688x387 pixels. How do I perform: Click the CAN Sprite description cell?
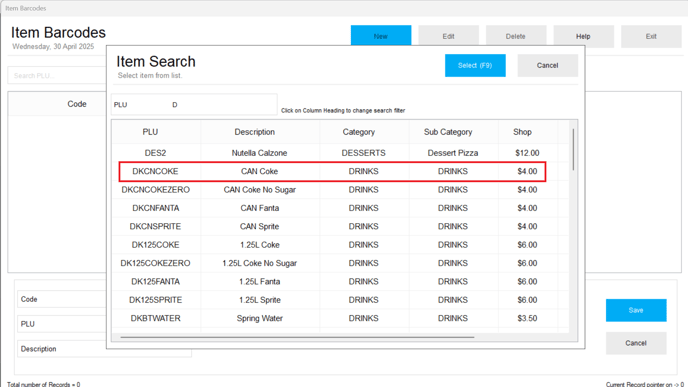(259, 226)
